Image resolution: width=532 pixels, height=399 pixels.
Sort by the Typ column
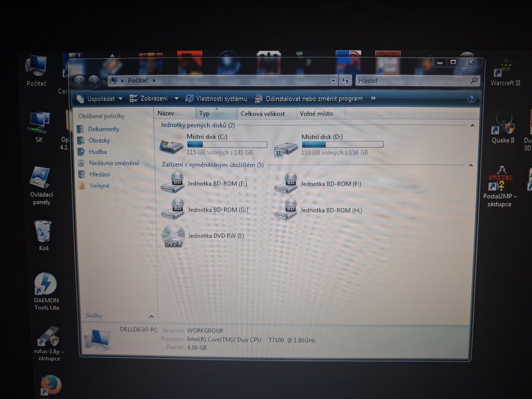pyautogui.click(x=216, y=114)
